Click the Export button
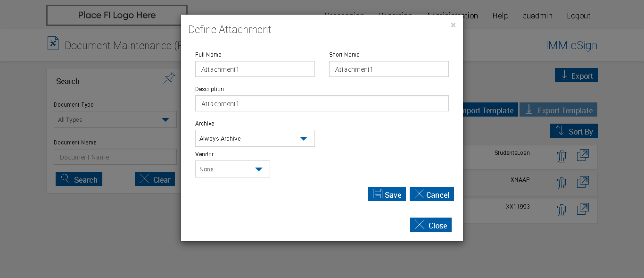The image size is (644, 278). click(x=576, y=76)
